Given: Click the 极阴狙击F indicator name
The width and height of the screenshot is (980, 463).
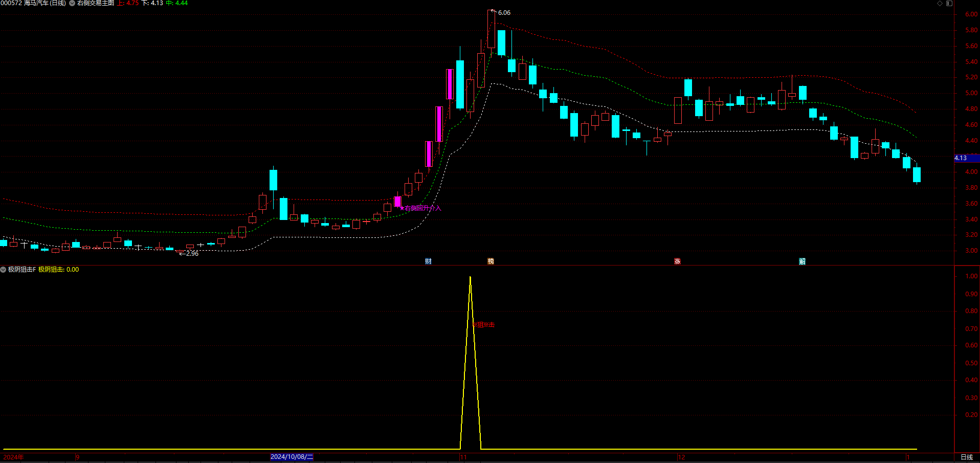Looking at the screenshot, I should click(x=22, y=270).
